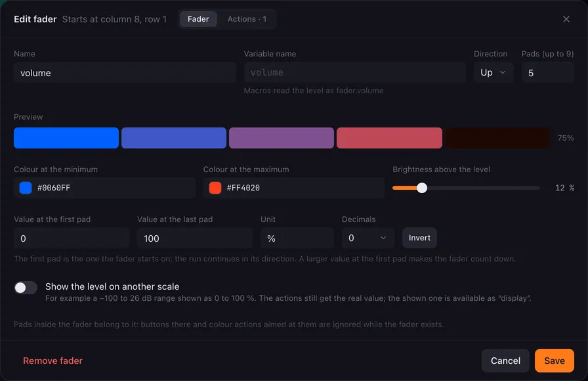
Task: Click the 12 % brightness value
Action: point(564,188)
